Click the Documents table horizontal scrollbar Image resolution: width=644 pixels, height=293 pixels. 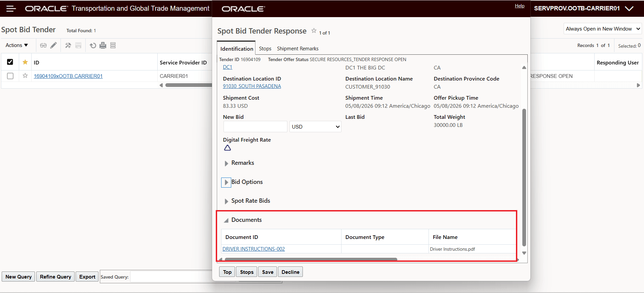tap(311, 259)
